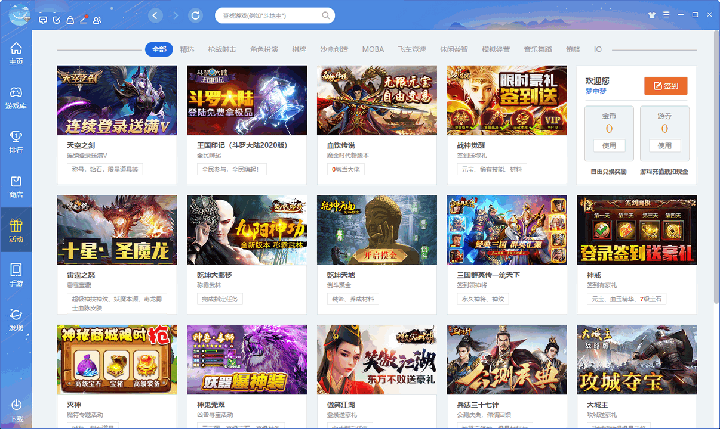
Task: Click the use button under points
Action: click(664, 146)
